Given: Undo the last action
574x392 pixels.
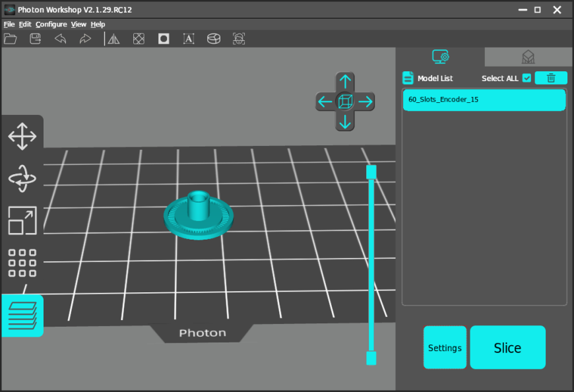Looking at the screenshot, I should click(61, 39).
